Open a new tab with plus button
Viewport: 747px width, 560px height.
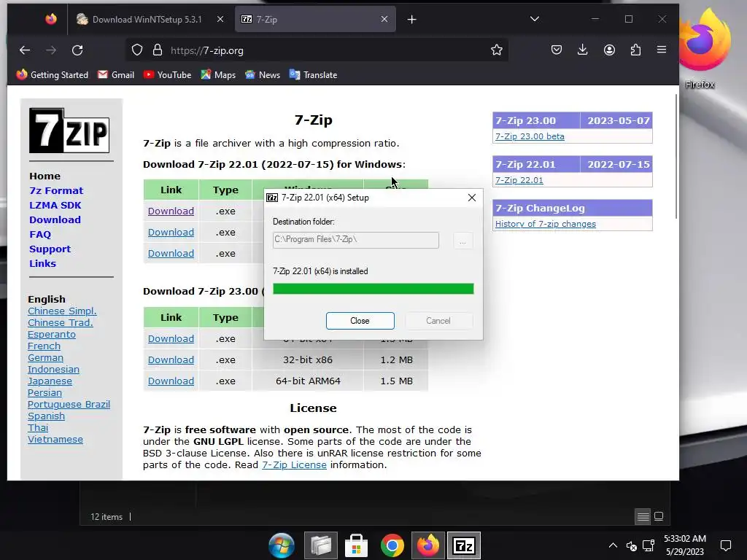[x=412, y=19]
